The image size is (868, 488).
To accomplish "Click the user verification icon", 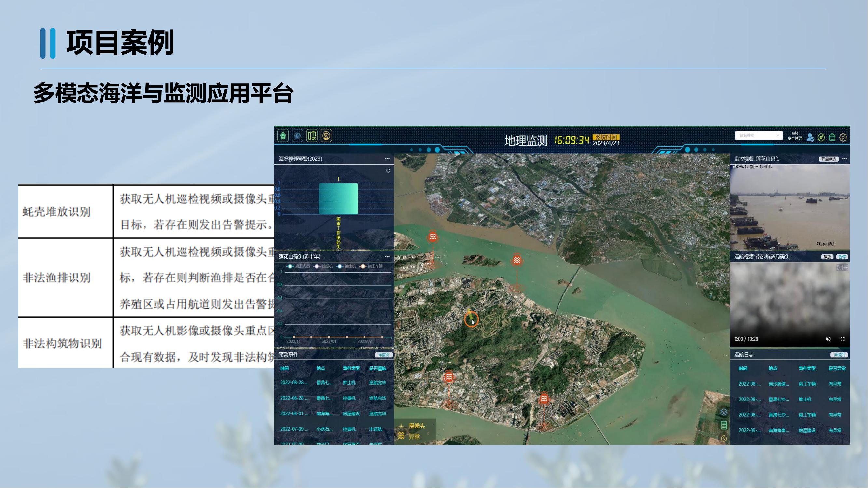I will (x=810, y=137).
